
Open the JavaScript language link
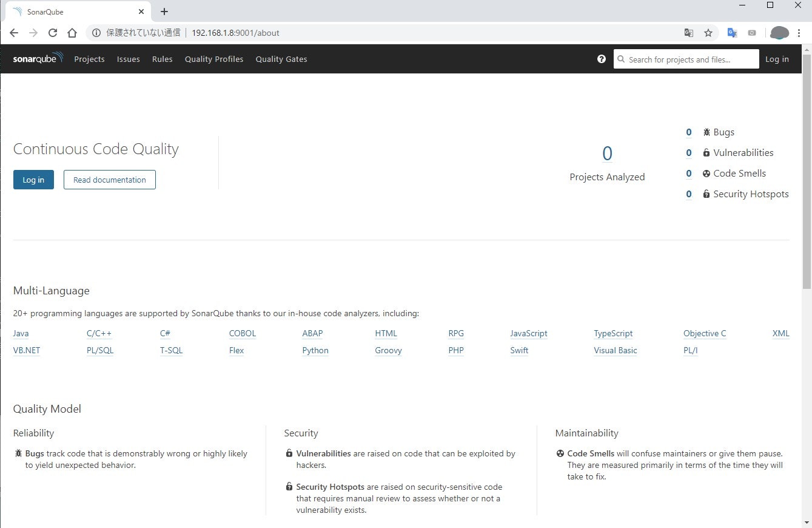click(x=529, y=333)
